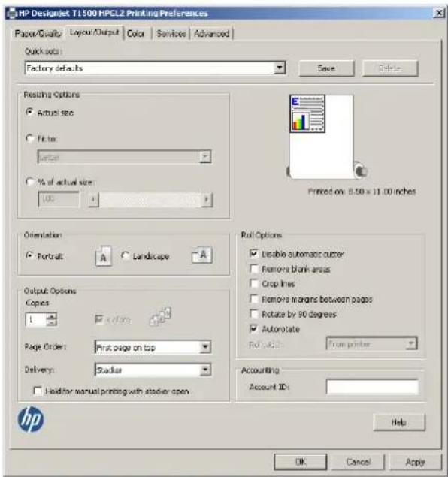The image size is (448, 477).
Task: Click the Cancel button
Action: point(359,462)
